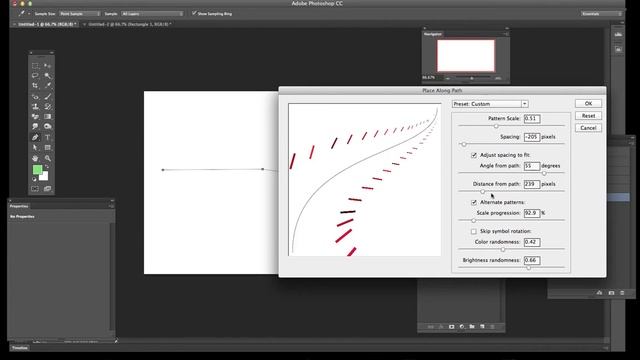This screenshot has width=640, height=360.
Task: Click the Pattern Scale input field
Action: [532, 119]
